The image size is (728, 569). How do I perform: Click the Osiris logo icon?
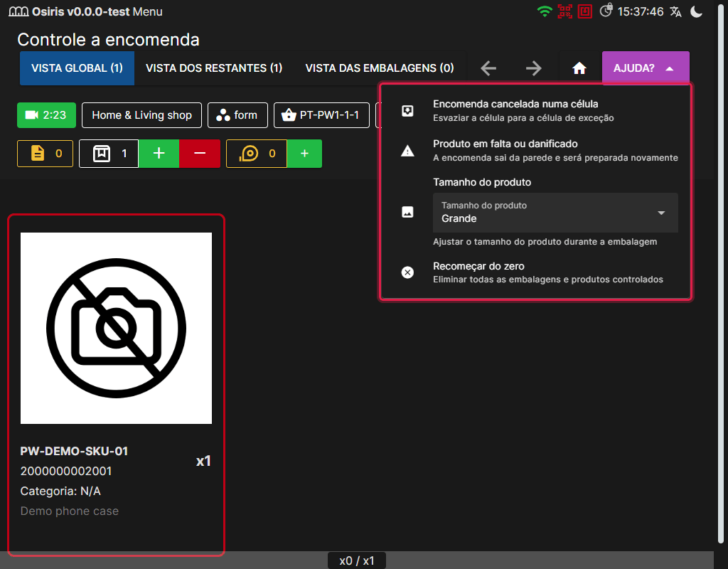pyautogui.click(x=18, y=11)
